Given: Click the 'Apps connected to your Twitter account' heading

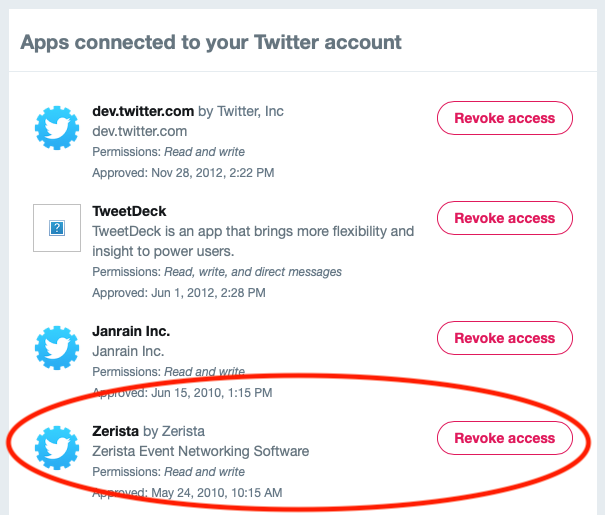Looking at the screenshot, I should click(211, 42).
